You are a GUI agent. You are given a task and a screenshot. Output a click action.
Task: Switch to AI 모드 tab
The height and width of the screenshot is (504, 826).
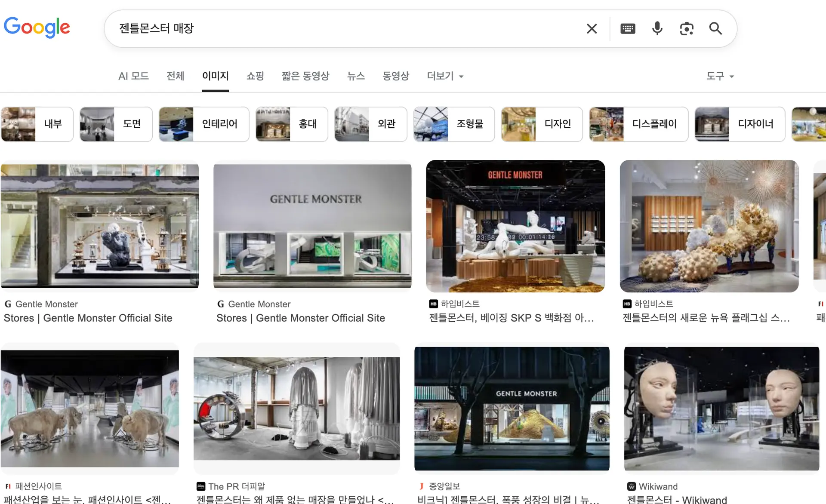tap(133, 76)
